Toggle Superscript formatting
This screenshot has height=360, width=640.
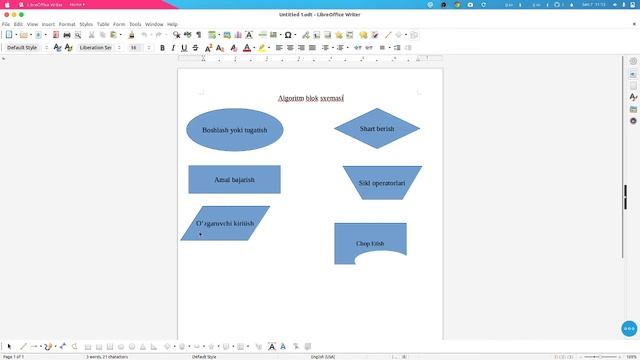coord(208,48)
